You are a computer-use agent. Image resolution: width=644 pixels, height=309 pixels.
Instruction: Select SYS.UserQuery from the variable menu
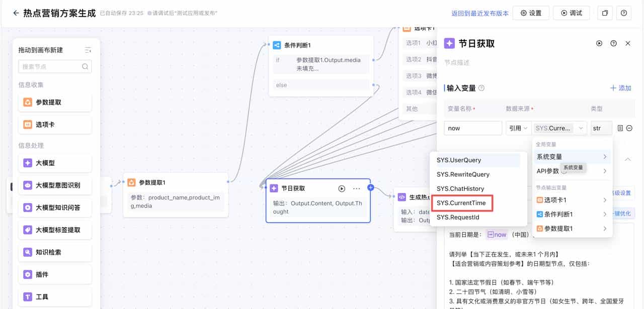(x=458, y=160)
